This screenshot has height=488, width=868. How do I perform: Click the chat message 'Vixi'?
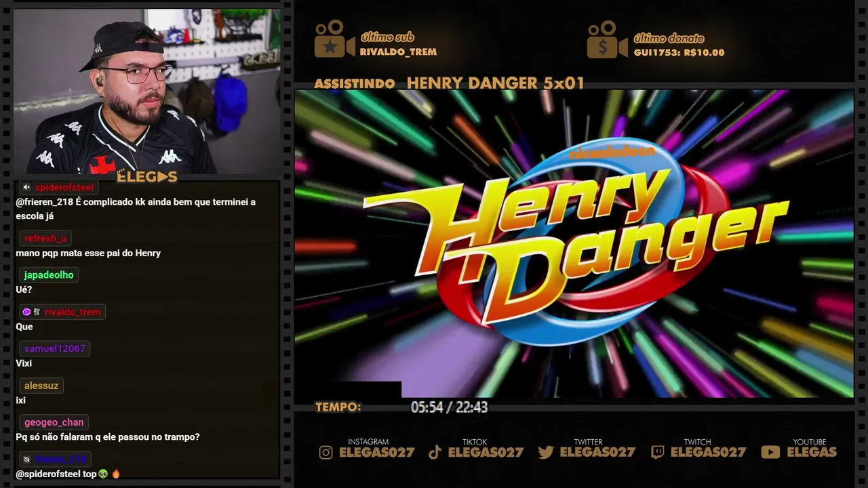click(24, 363)
